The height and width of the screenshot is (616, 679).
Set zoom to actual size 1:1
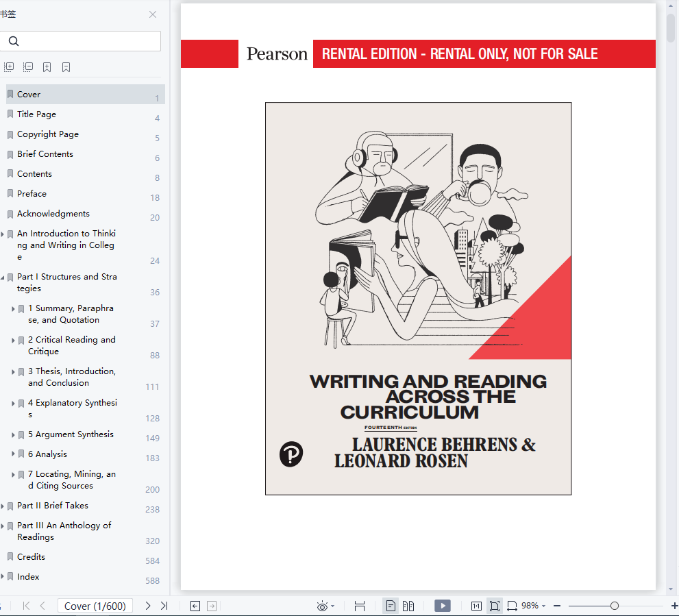pos(476,606)
